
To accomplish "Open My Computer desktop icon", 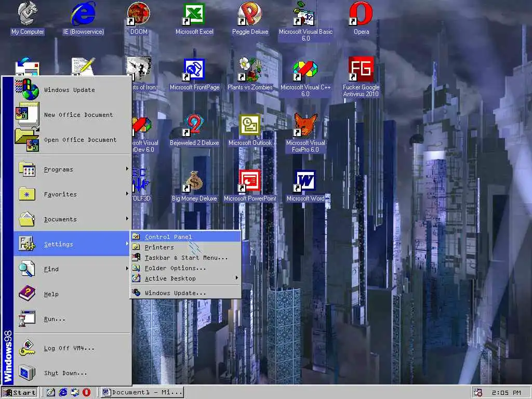I will pos(28,18).
